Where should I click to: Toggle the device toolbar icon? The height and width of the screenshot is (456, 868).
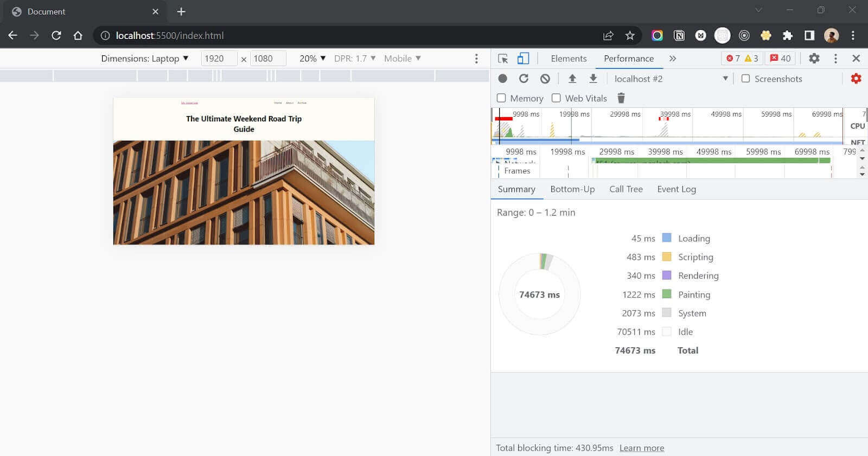(x=523, y=59)
